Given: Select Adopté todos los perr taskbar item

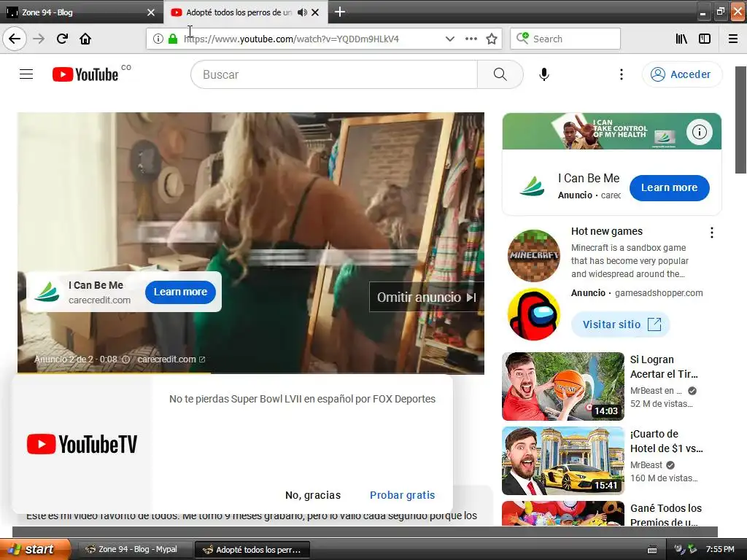Looking at the screenshot, I should 252,550.
